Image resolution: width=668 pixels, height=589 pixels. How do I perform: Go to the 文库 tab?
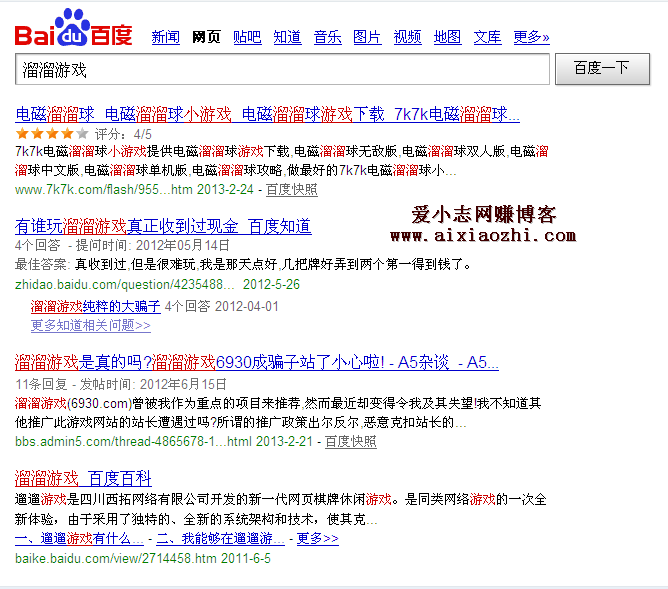tap(487, 37)
